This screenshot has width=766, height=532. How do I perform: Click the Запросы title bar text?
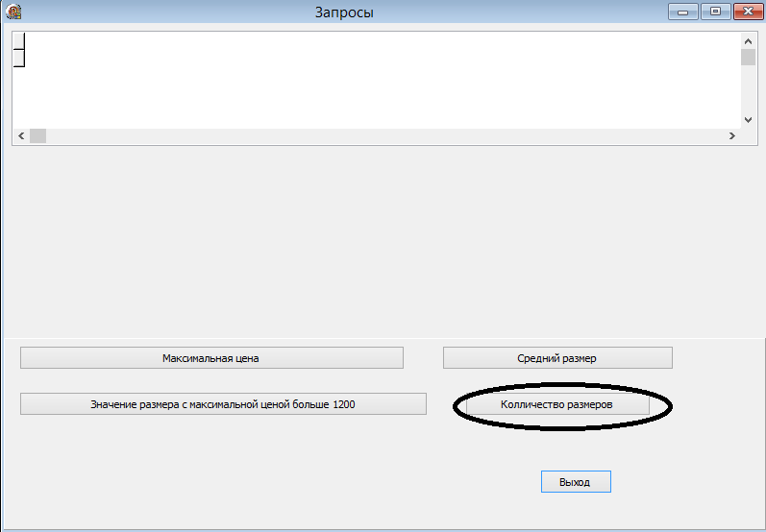[x=344, y=12]
